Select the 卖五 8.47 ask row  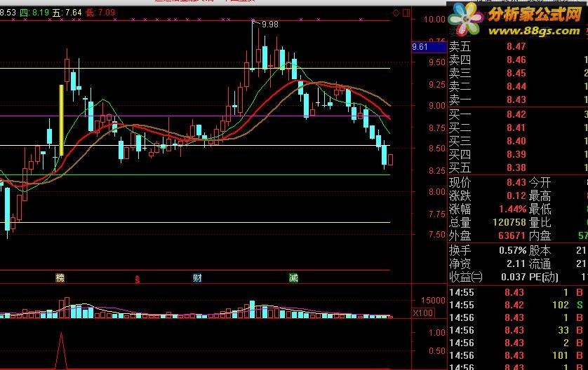pos(518,46)
